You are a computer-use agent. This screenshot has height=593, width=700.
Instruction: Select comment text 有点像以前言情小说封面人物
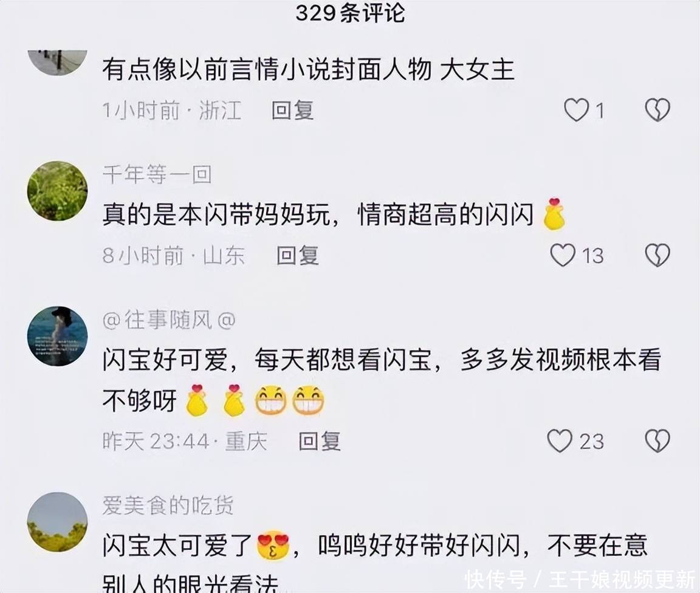tap(267, 70)
